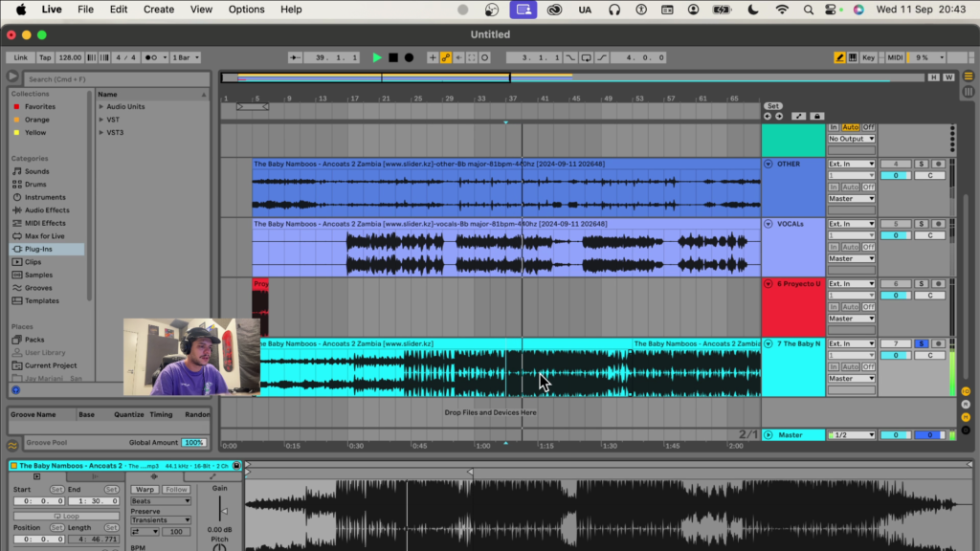Toggle the Metronome button

point(150,57)
